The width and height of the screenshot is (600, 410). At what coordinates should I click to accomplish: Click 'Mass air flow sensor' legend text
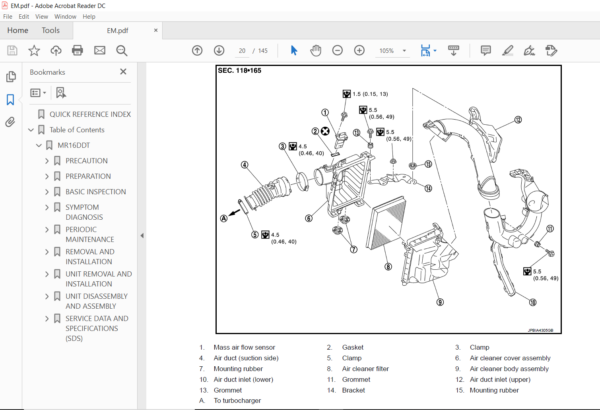pyautogui.click(x=244, y=347)
